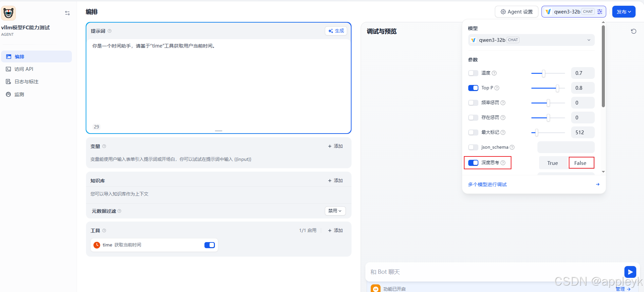Click the 最大标记 slider handle
Screen dimensions: 644x292
(x=536, y=133)
